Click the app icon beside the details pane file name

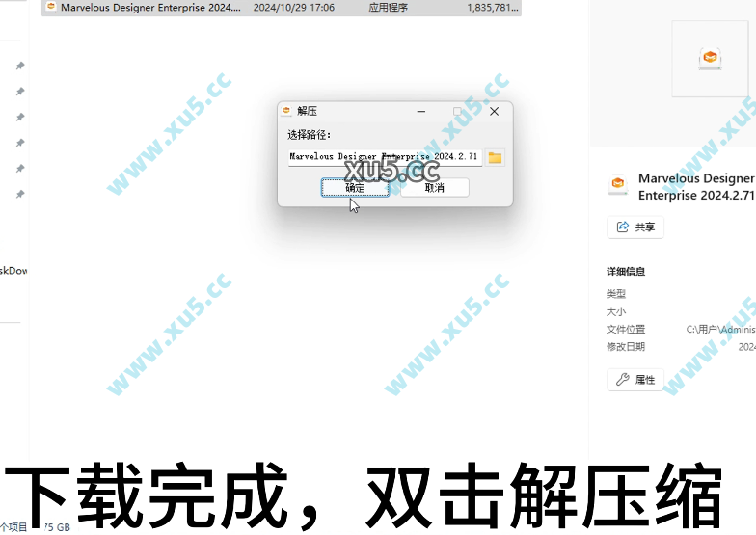pos(618,186)
